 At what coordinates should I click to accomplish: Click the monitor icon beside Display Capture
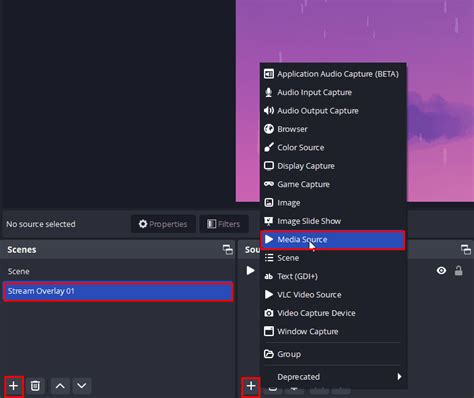tap(269, 166)
